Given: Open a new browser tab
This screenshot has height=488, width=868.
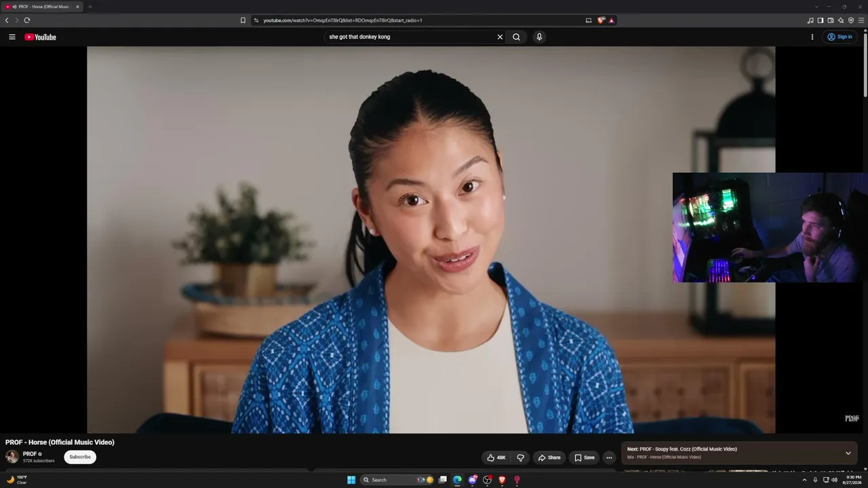Looking at the screenshot, I should tap(90, 7).
